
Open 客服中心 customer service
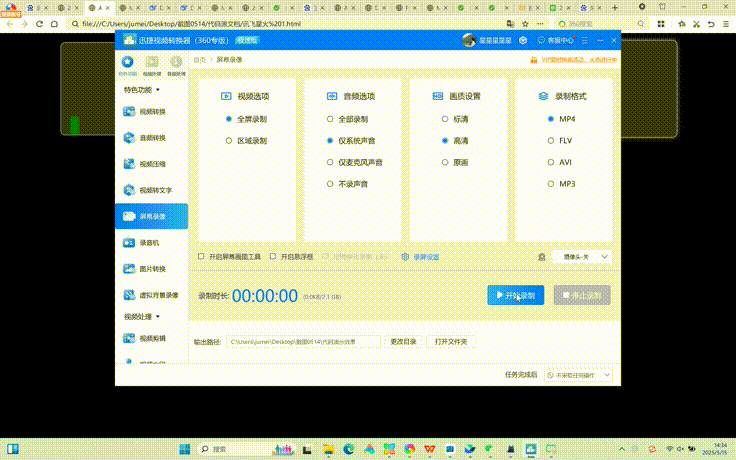pyautogui.click(x=556, y=40)
